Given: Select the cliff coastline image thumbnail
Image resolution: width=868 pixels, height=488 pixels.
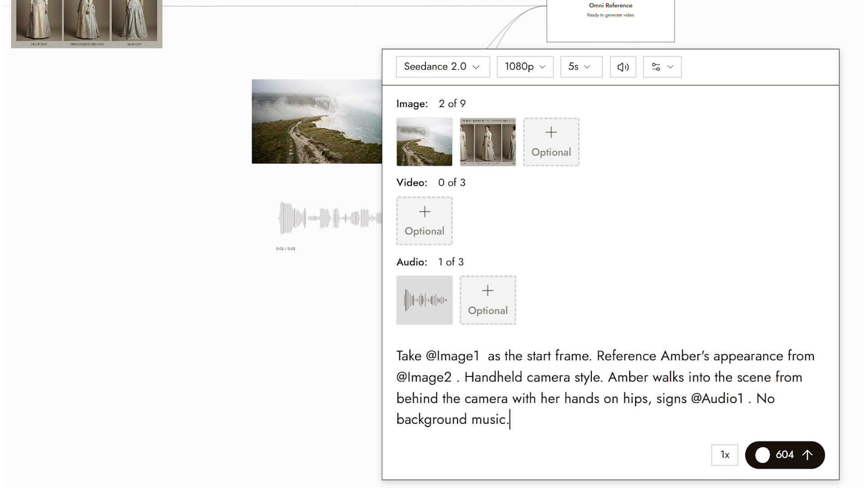Looking at the screenshot, I should tap(424, 142).
